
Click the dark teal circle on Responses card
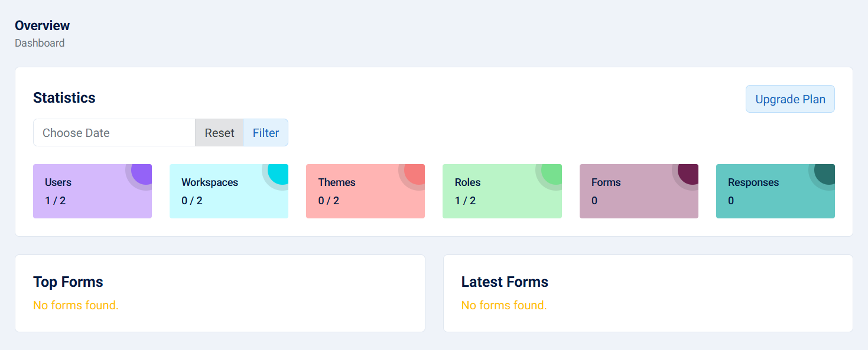[x=825, y=174]
